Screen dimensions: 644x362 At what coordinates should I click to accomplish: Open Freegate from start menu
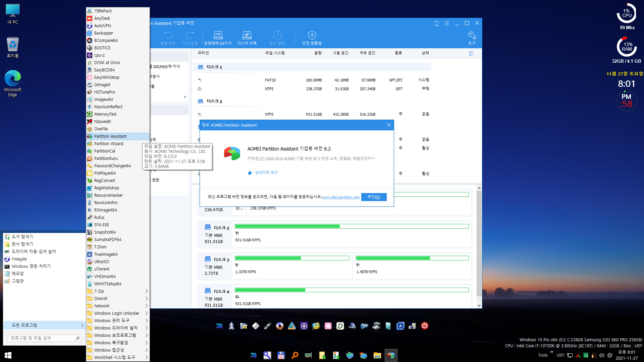(44, 259)
